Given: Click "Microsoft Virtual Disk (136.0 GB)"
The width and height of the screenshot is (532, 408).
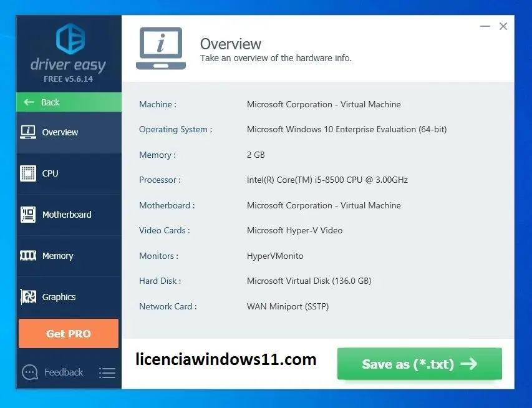Looking at the screenshot, I should 309,281.
